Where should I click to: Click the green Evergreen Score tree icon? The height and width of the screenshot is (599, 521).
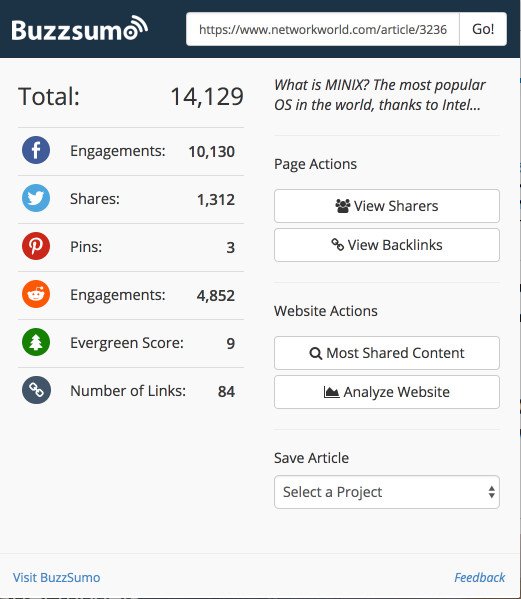tap(36, 342)
